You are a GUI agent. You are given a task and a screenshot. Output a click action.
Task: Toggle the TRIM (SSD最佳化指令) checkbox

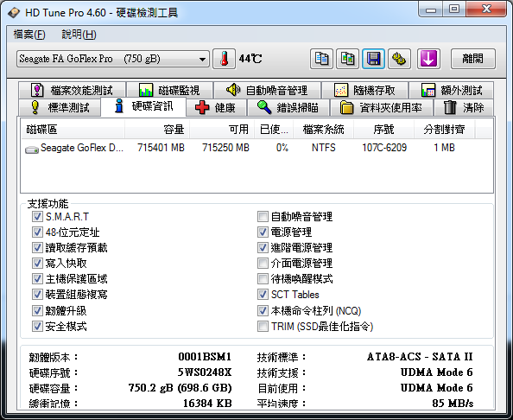(263, 326)
